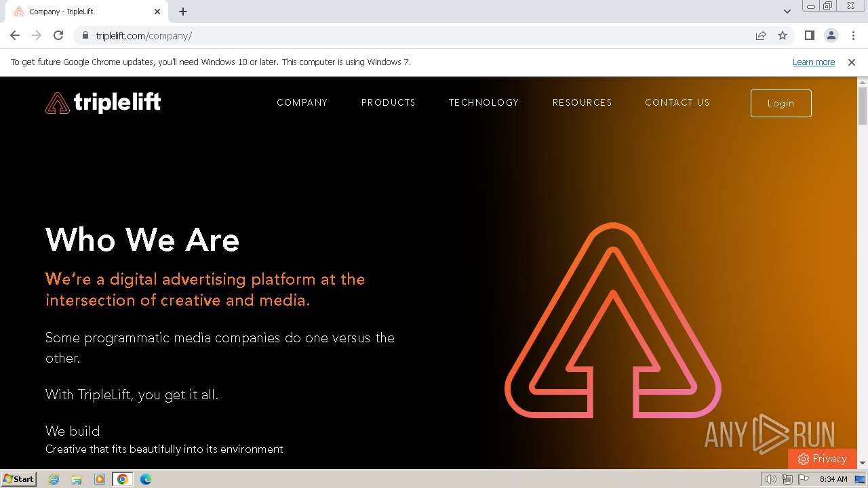
Task: Open Windows Media Player from the taskbar
Action: point(100,479)
